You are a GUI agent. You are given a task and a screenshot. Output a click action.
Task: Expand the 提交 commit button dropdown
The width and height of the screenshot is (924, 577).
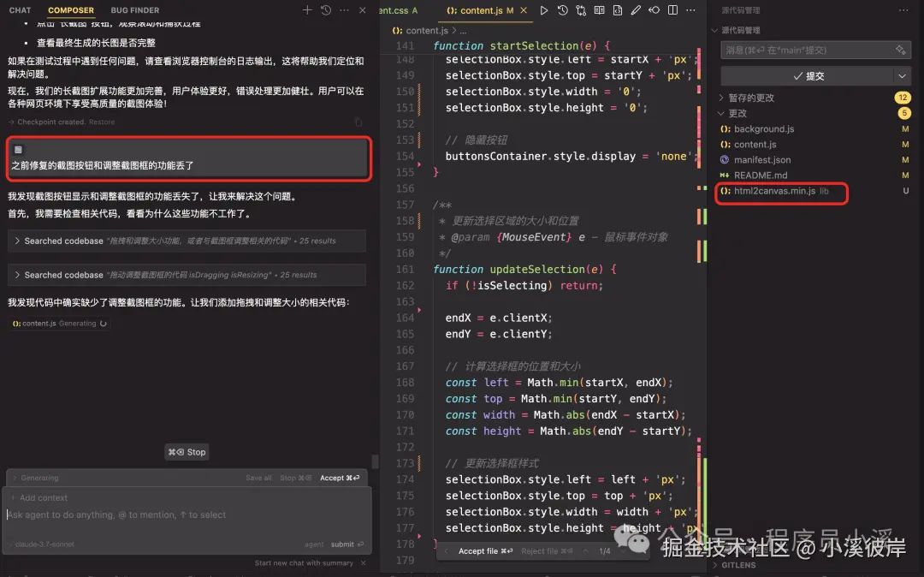901,76
